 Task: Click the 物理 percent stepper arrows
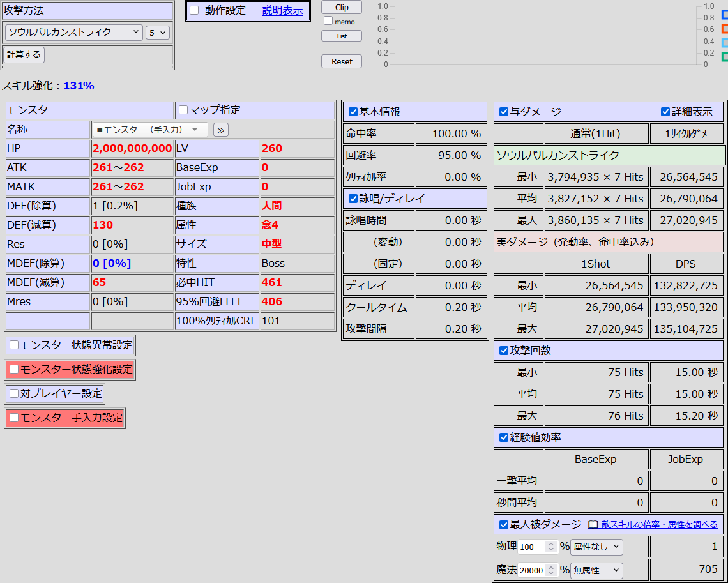(551, 547)
